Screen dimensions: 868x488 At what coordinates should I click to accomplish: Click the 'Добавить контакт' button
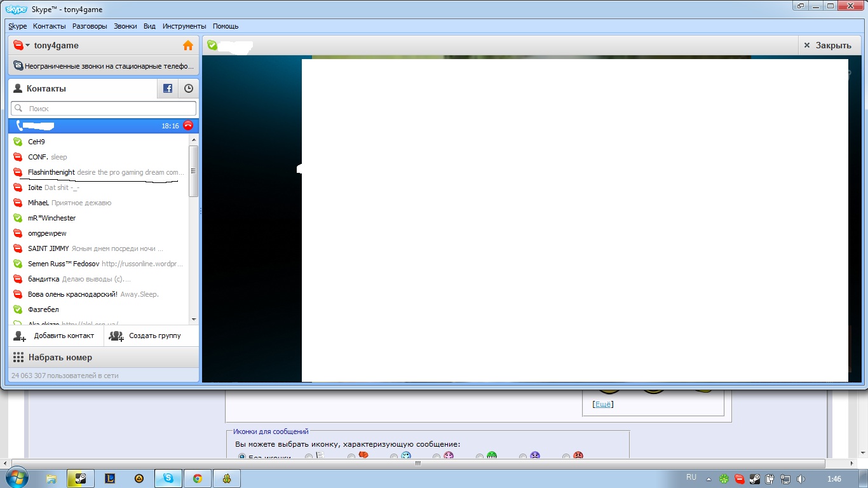(x=56, y=335)
